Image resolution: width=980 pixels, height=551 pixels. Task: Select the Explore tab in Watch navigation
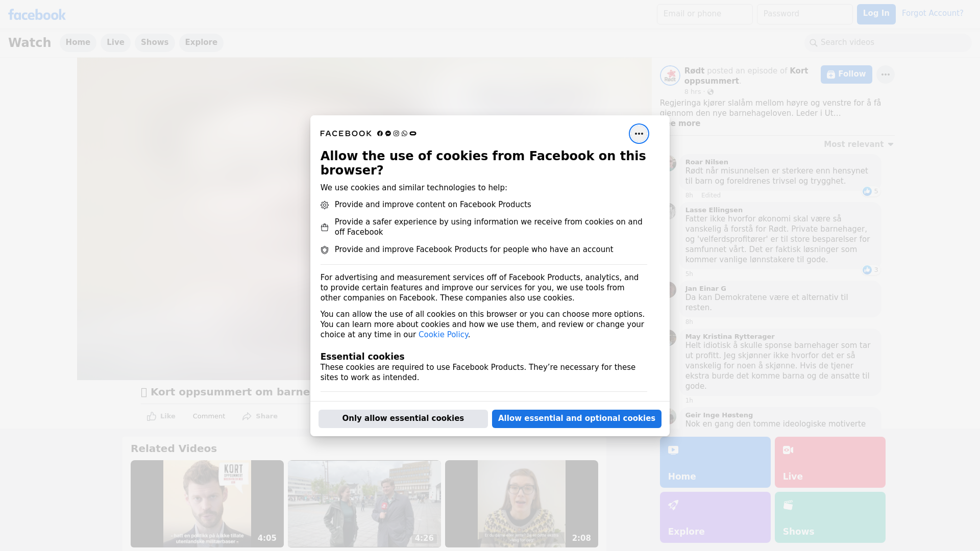click(201, 42)
